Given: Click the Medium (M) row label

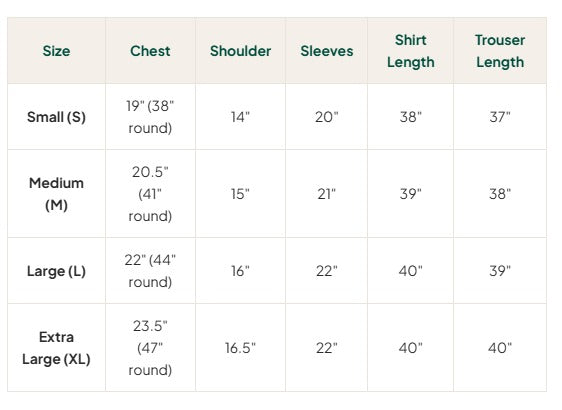Looking at the screenshot, I should pos(56,194).
